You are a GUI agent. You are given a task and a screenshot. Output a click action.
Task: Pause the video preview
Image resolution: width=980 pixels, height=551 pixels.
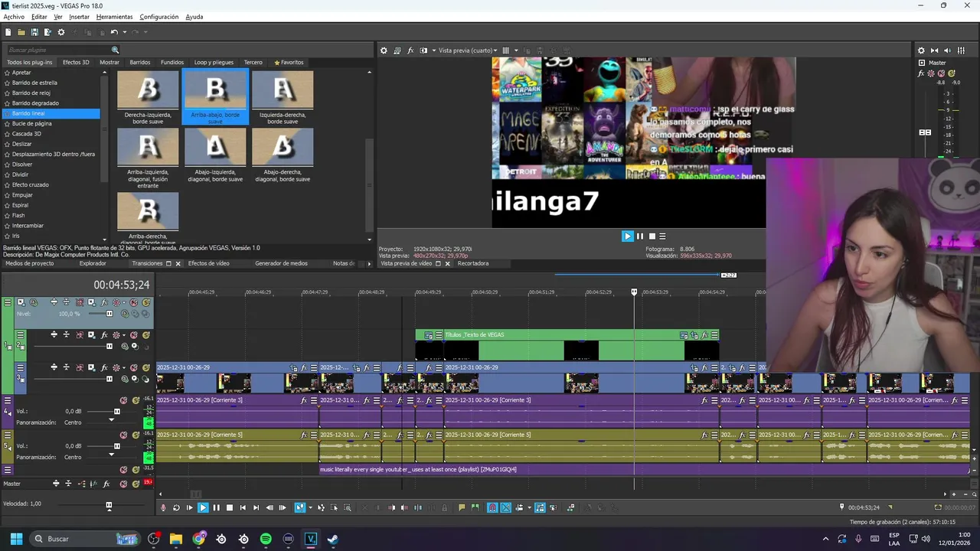[x=640, y=236]
